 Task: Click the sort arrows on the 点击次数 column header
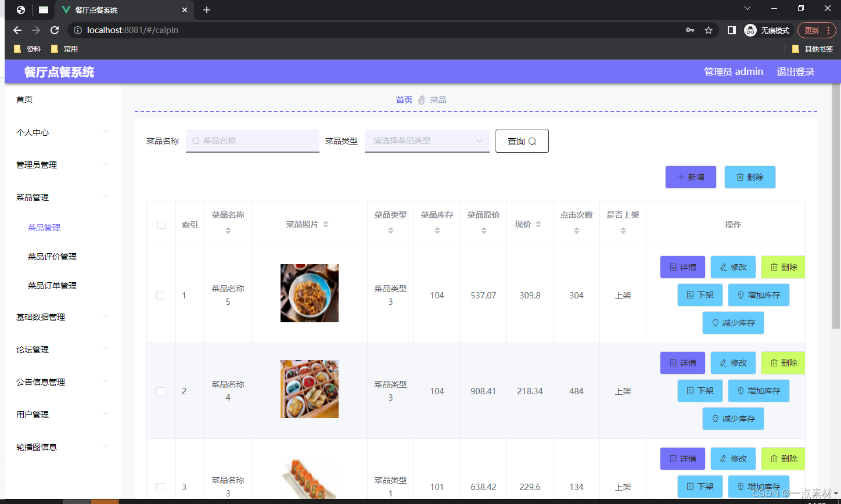tap(576, 231)
